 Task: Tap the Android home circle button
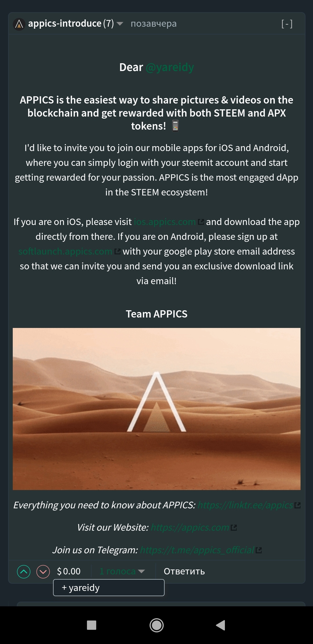[x=156, y=625]
